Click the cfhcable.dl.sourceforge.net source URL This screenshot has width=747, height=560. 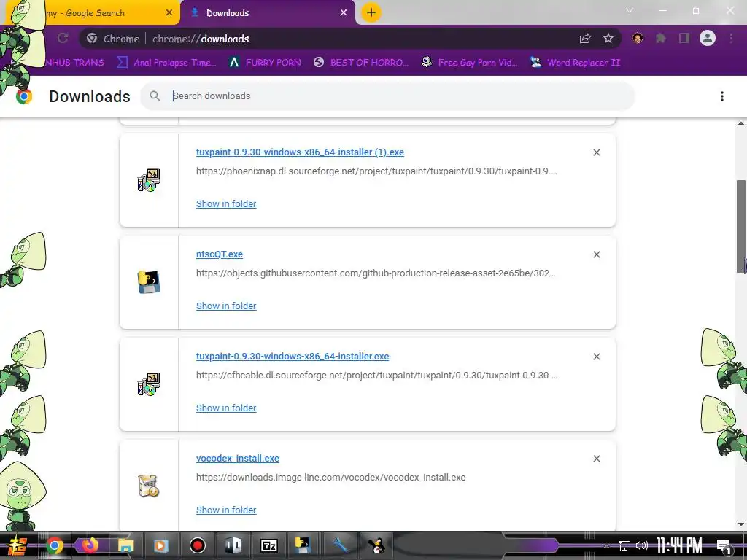(x=377, y=376)
